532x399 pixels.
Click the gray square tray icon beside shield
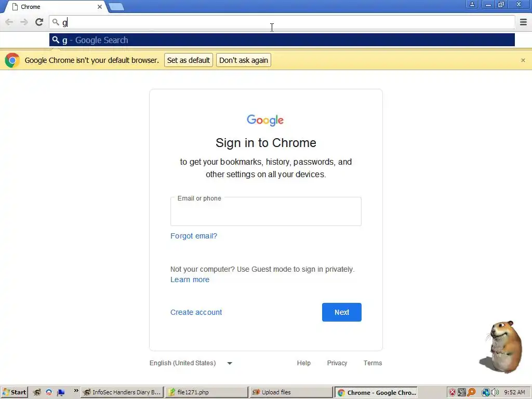462,393
